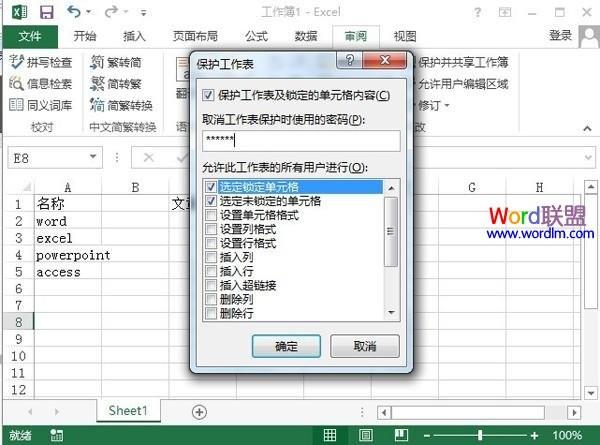Click the user account avatar icon

click(589, 36)
